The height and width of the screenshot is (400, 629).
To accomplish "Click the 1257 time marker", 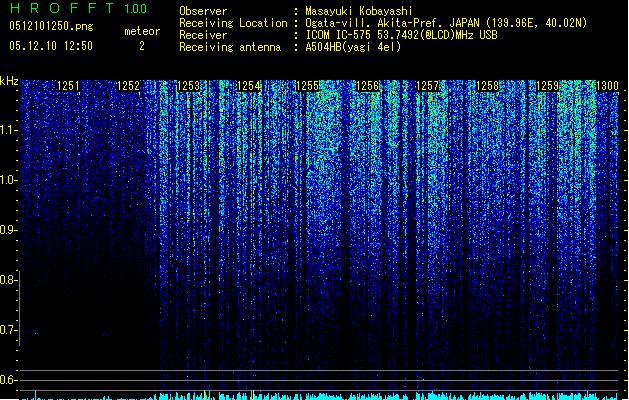I will click(x=427, y=86).
